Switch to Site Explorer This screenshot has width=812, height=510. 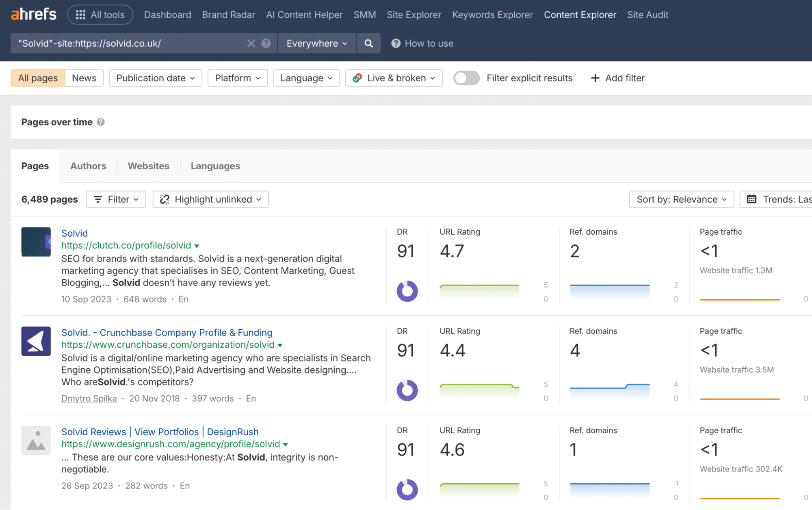click(x=414, y=15)
